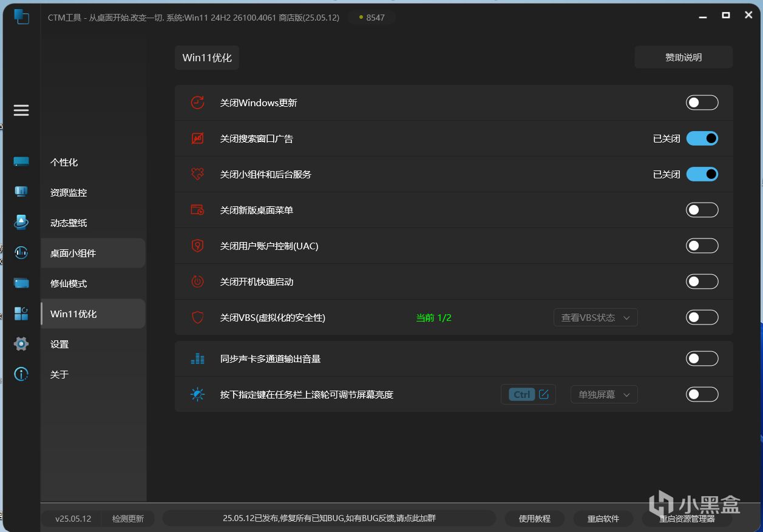The width and height of the screenshot is (763, 532).
Task: Click the CTM logo icon in title bar
Action: point(22,16)
